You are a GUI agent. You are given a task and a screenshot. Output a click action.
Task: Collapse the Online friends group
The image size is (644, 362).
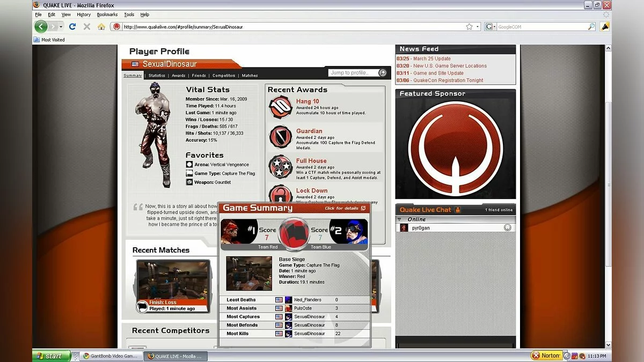399,219
